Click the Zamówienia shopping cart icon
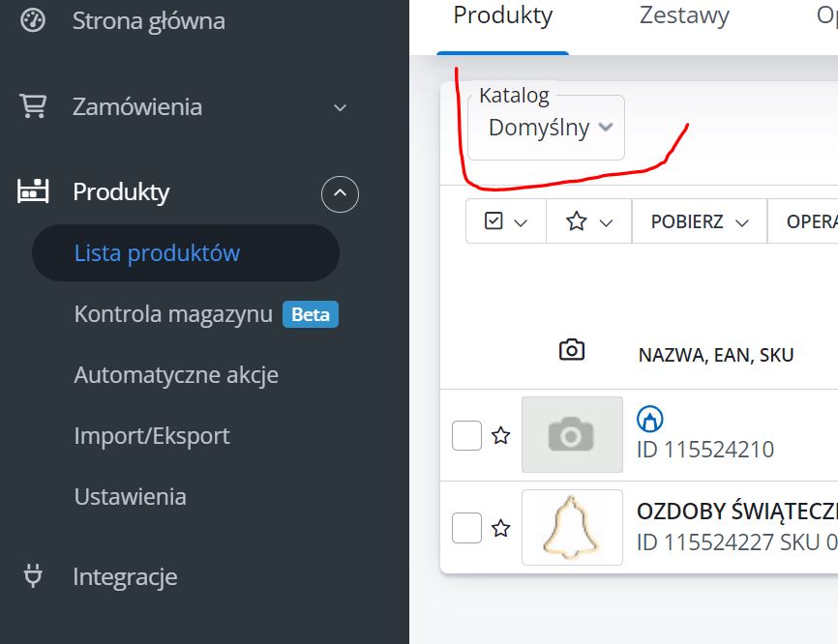The width and height of the screenshot is (838, 644). (33, 106)
